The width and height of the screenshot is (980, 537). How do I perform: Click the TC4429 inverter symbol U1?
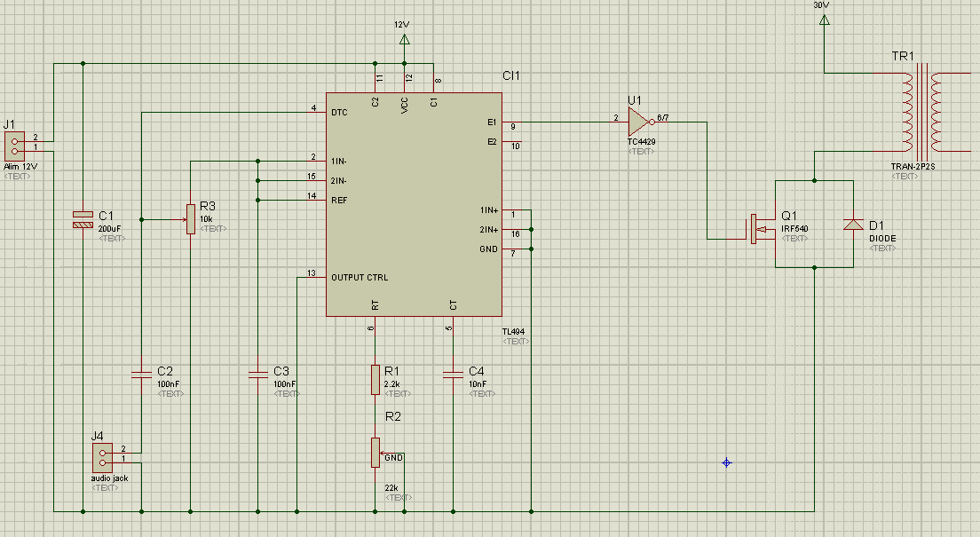641,122
